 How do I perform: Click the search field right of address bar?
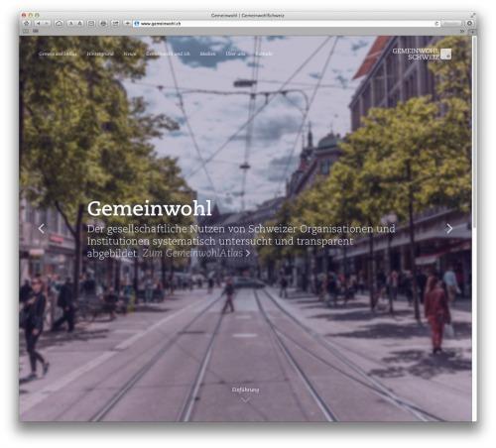(451, 24)
